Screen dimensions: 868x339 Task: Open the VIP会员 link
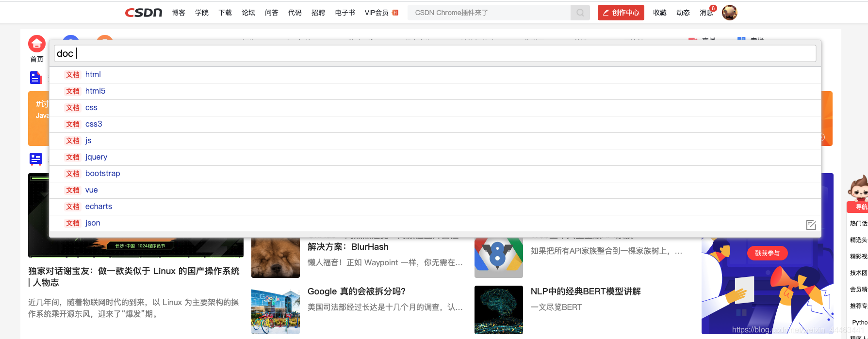click(x=381, y=13)
